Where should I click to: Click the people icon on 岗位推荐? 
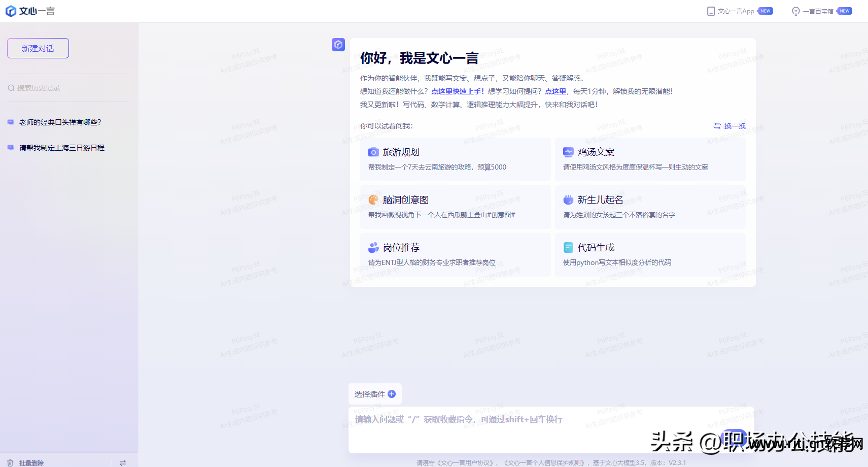[x=373, y=248]
